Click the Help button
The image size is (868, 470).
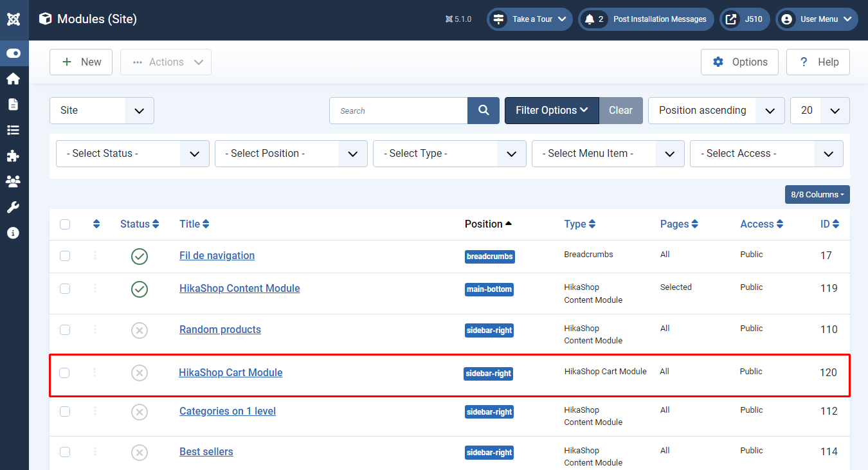tap(818, 62)
